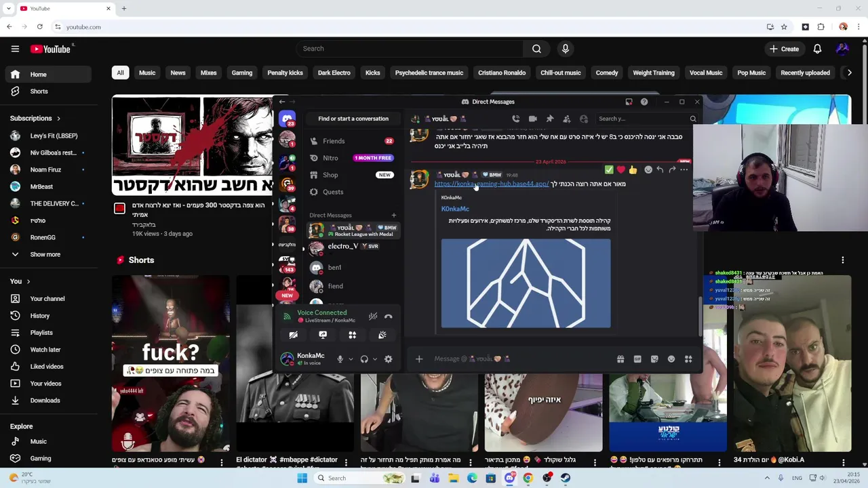Screen dimensions: 868x488
Task: Open Discord user settings gear
Action: (389, 359)
